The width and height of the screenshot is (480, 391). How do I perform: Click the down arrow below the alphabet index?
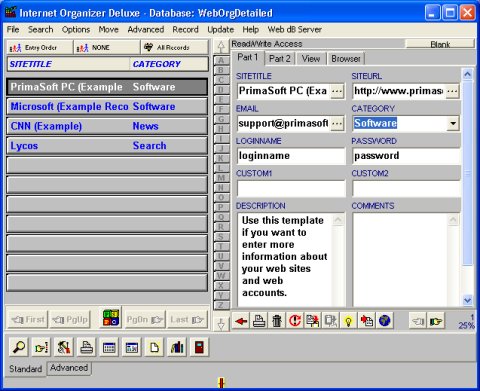click(x=221, y=323)
